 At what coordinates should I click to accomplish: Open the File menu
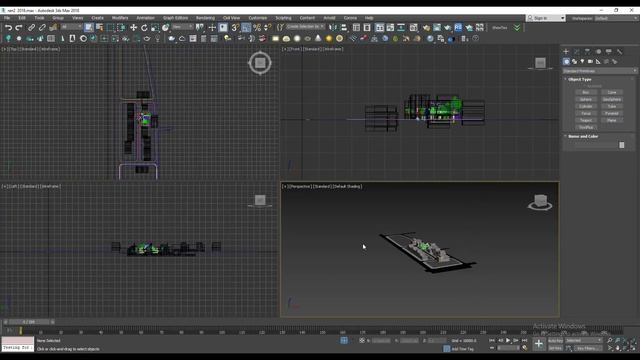7,18
